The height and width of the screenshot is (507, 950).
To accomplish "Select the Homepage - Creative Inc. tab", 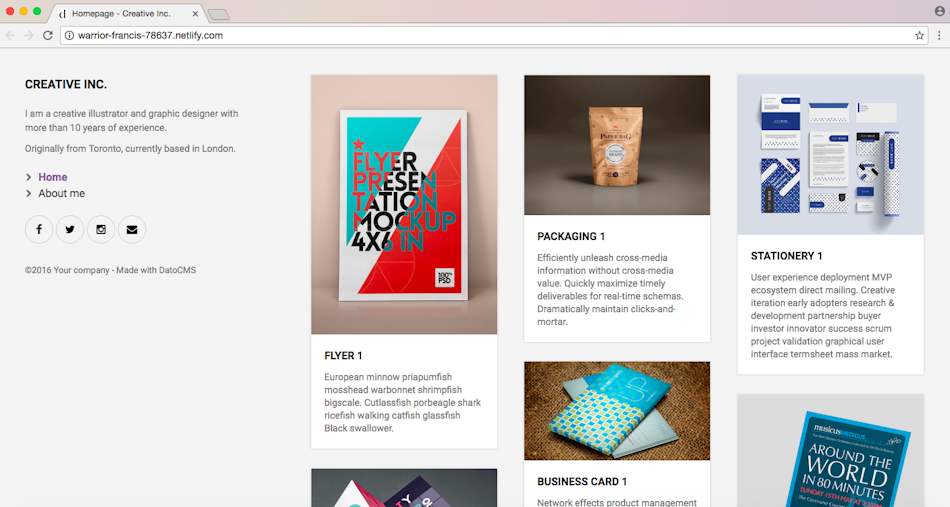I will point(128,13).
